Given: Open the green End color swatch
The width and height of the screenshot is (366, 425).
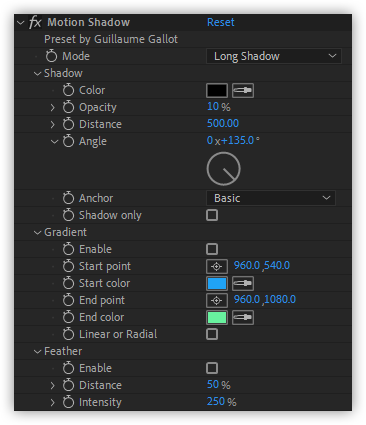Looking at the screenshot, I should click(217, 317).
